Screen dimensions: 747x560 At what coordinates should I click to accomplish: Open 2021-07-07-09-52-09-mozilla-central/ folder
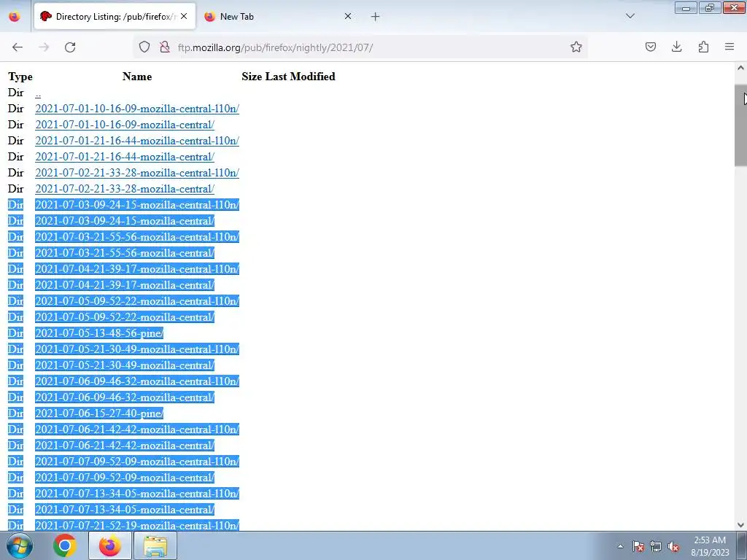tap(124, 478)
